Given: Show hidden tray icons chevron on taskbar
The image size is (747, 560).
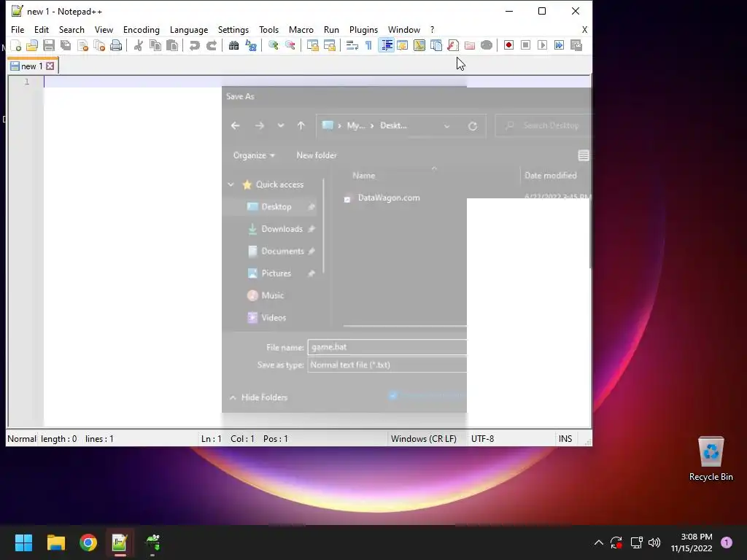Looking at the screenshot, I should click(599, 542).
